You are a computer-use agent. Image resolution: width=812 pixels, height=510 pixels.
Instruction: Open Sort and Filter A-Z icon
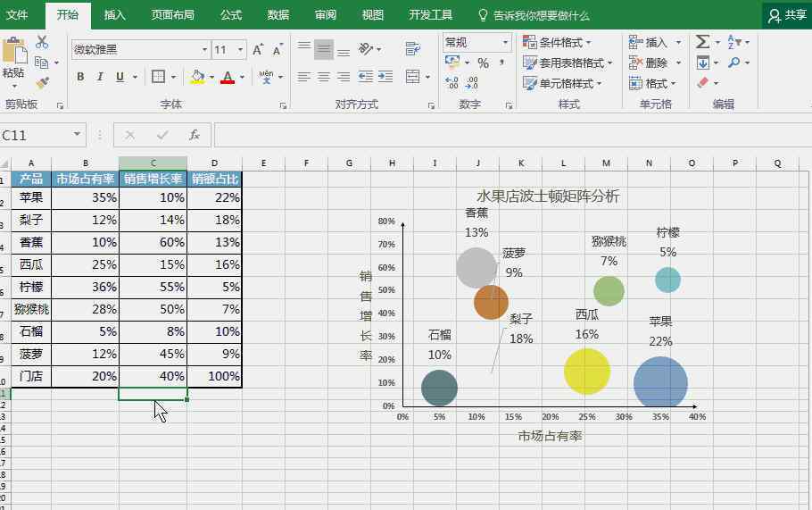[734, 41]
